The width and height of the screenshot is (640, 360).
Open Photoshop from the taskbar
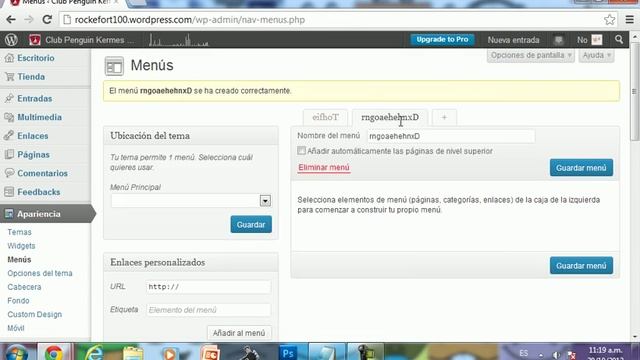(288, 353)
